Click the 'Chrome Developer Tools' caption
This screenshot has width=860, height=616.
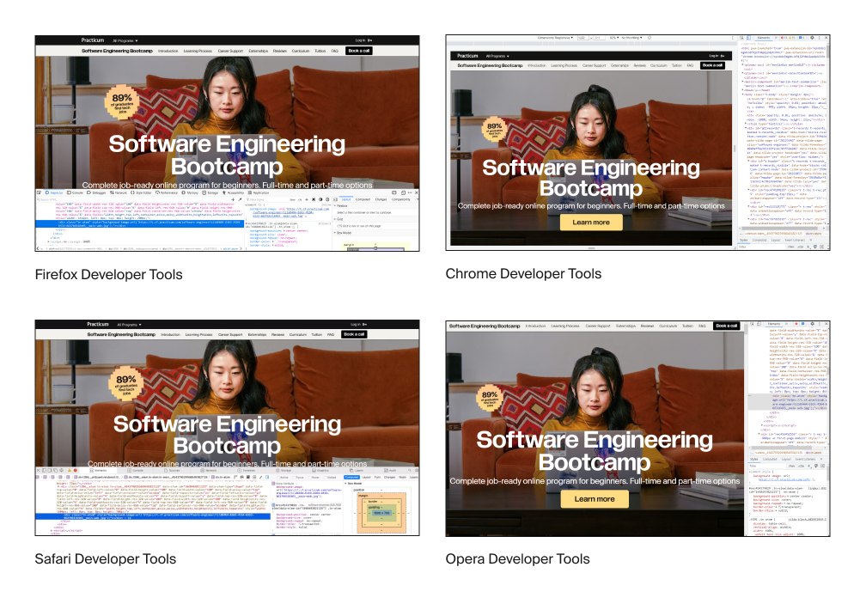523,274
